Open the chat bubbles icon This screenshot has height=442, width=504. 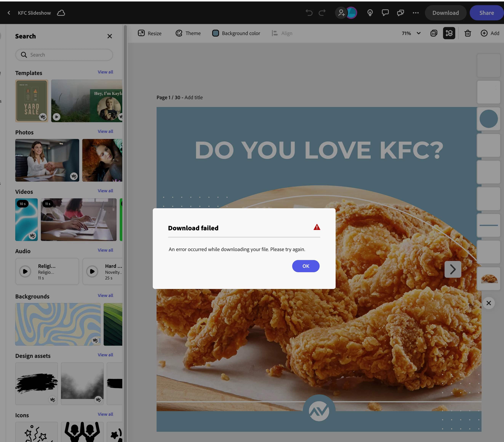tap(400, 13)
